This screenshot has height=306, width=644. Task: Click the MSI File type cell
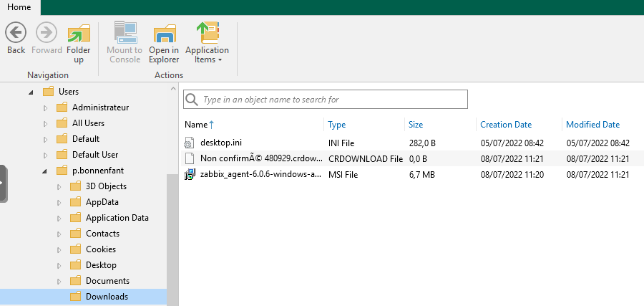pyautogui.click(x=343, y=175)
